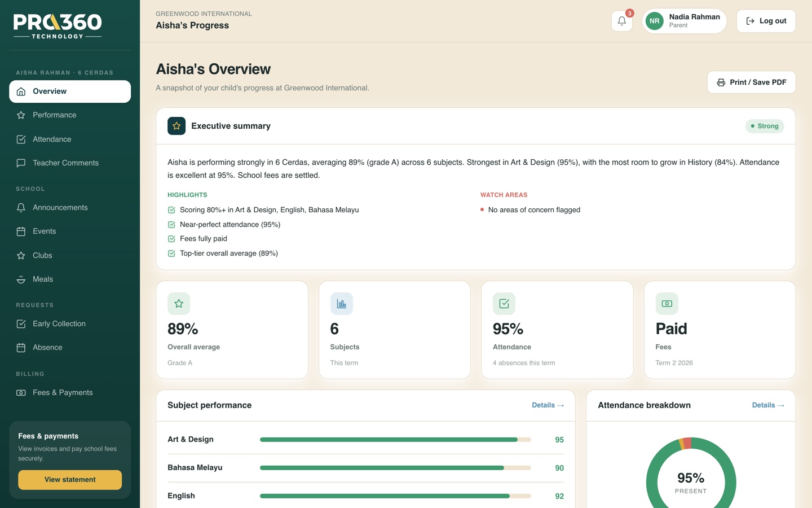Open the Events page
Viewport: 812px width, 508px height.
pyautogui.click(x=70, y=231)
